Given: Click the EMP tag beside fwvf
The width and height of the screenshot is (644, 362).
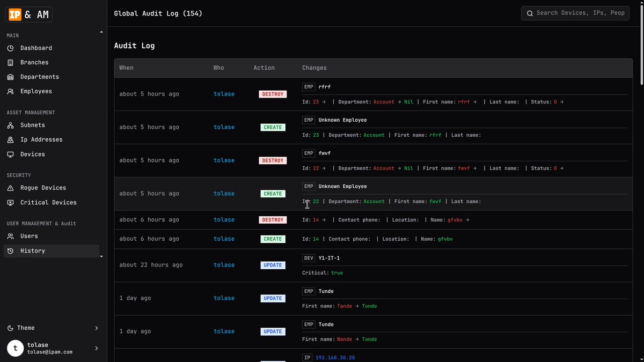Looking at the screenshot, I should [309, 153].
